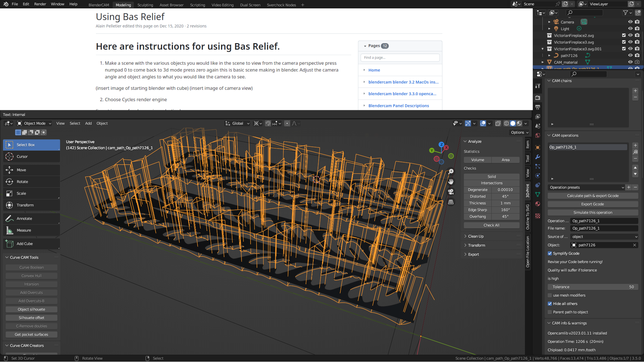
Task: Click the Find a page search field
Action: tap(400, 58)
